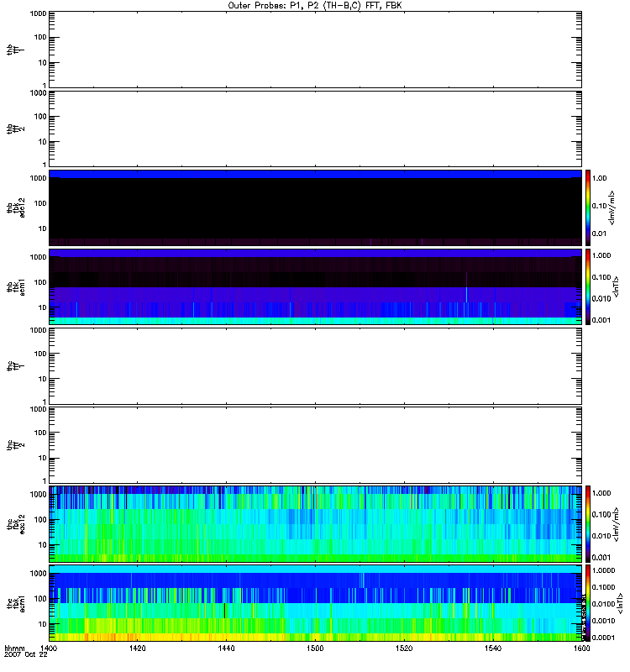Image resolution: width=630 pixels, height=672 pixels.
Task: Click the thc fbk edc12 color bar
Action: (x=590, y=522)
